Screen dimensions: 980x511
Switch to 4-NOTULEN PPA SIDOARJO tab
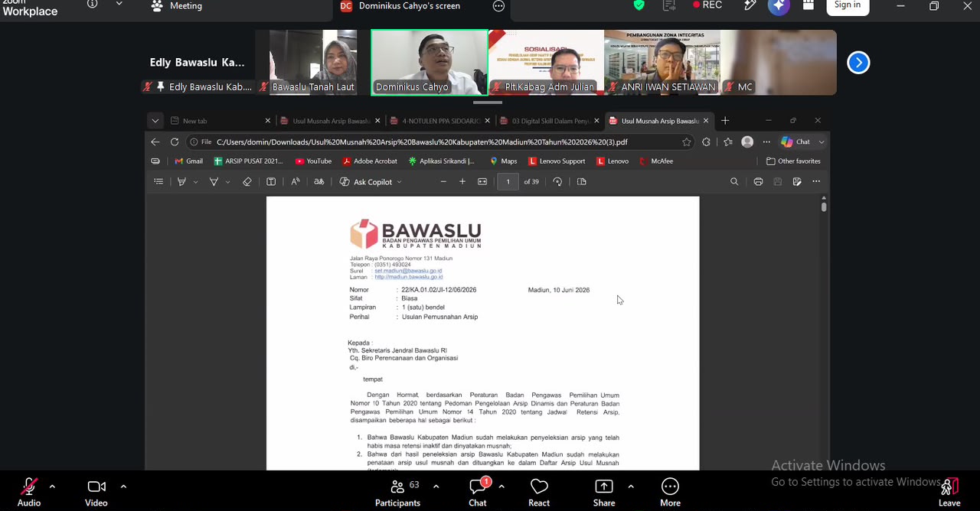[x=439, y=121]
